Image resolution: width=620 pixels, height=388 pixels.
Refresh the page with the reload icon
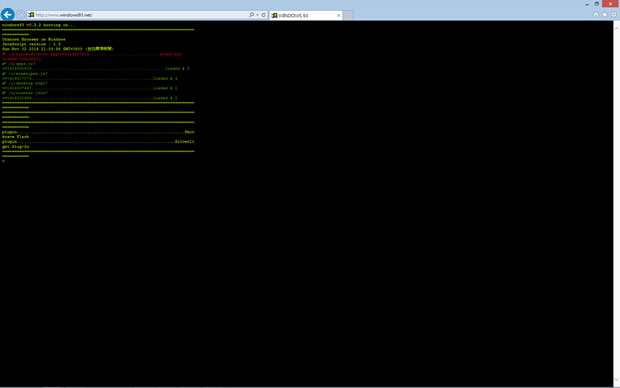pos(264,15)
